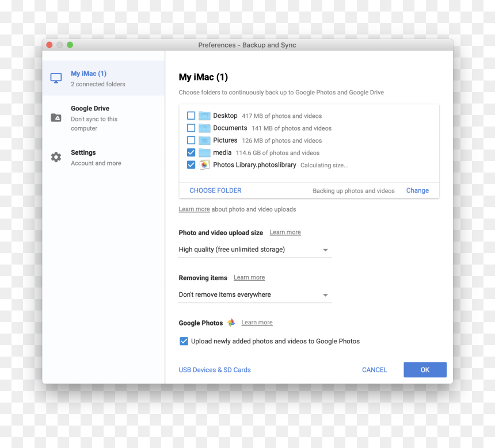Toggle Upload newly added photos to Google Photos
This screenshot has height=448, width=495.
(x=184, y=341)
